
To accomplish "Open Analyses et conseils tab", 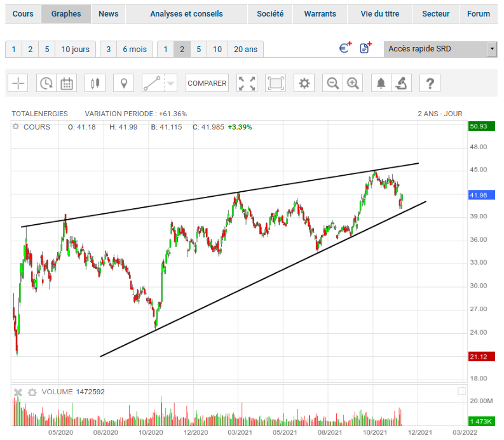I will click(x=186, y=14).
